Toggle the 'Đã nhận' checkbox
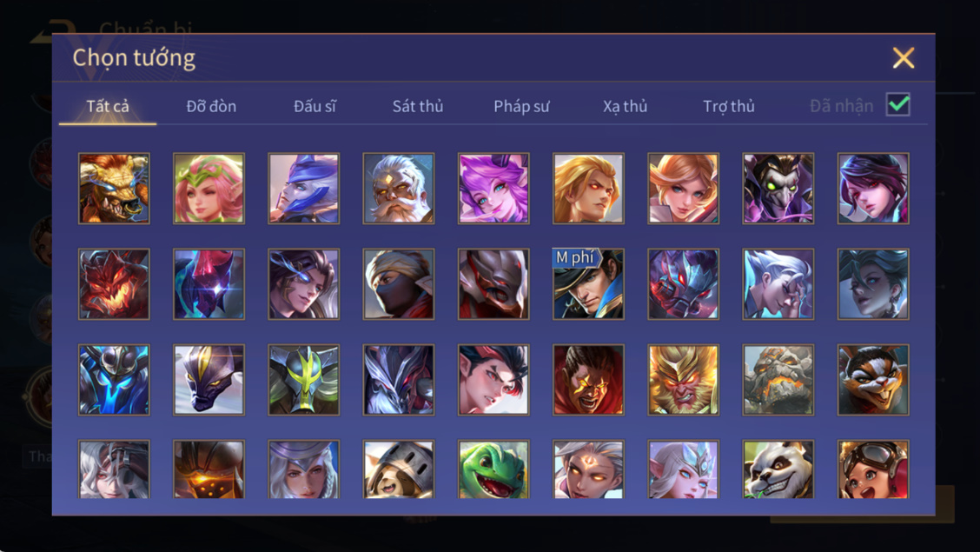Image resolution: width=980 pixels, height=552 pixels. pyautogui.click(x=898, y=104)
